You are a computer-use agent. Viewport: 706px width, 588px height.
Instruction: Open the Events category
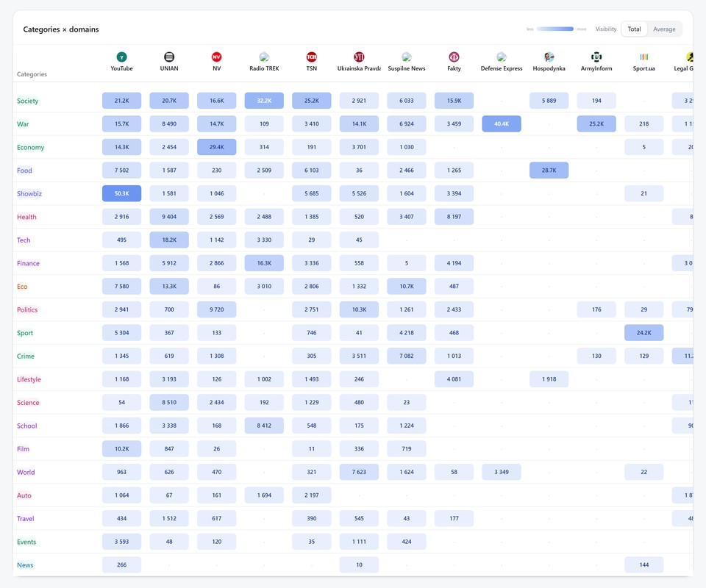tap(26, 542)
